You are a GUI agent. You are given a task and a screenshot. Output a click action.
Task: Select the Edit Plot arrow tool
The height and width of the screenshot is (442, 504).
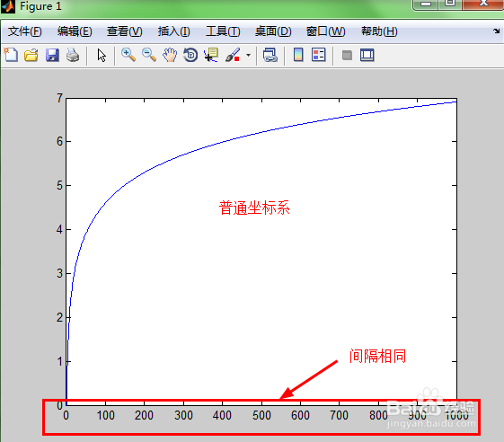coord(102,56)
